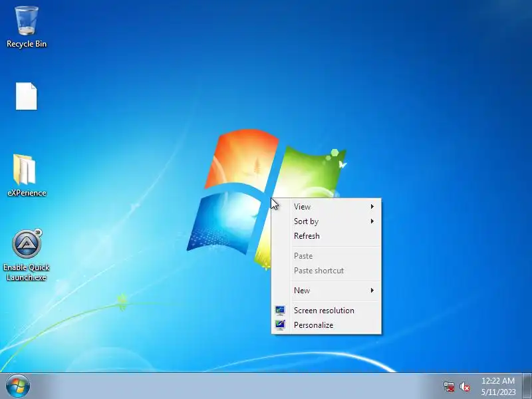Open the View submenu
Image resolution: width=532 pixels, height=399 pixels.
(x=327, y=207)
